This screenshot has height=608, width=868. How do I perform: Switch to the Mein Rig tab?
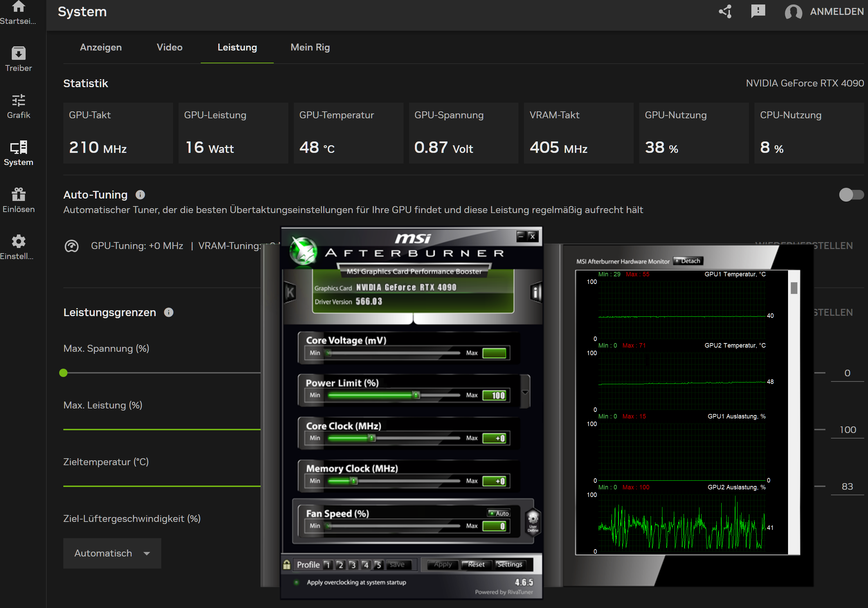click(310, 47)
